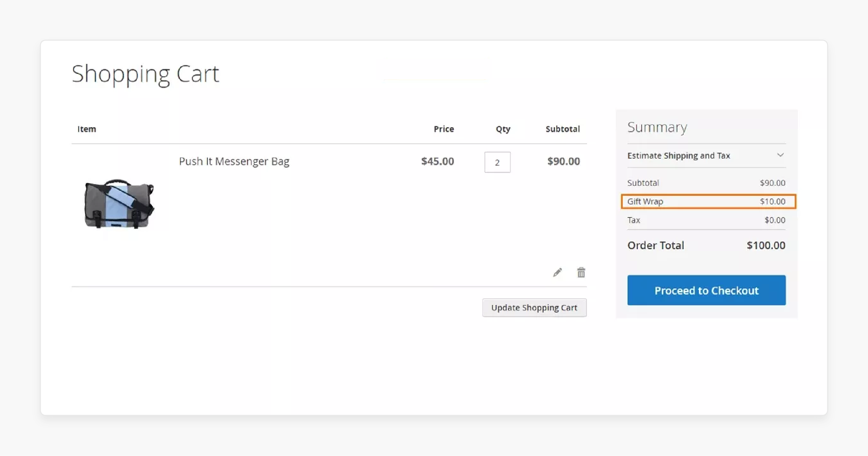Image resolution: width=868 pixels, height=456 pixels.
Task: Click the Price column header
Action: pos(444,129)
